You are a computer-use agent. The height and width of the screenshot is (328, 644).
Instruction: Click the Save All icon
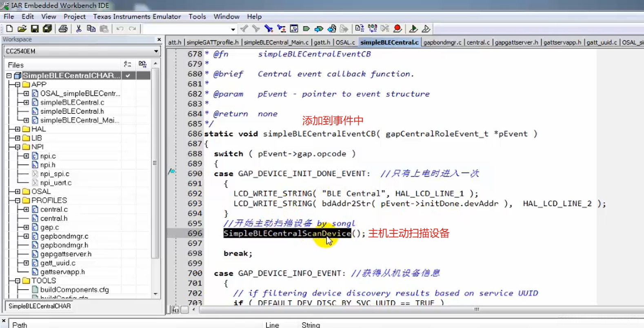47,29
